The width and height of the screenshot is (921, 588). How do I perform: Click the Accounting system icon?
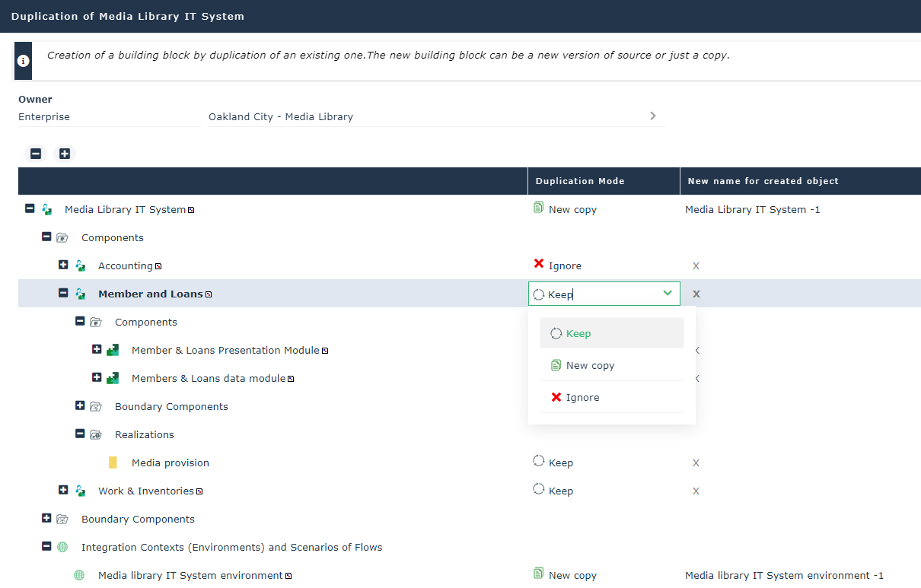pos(81,265)
